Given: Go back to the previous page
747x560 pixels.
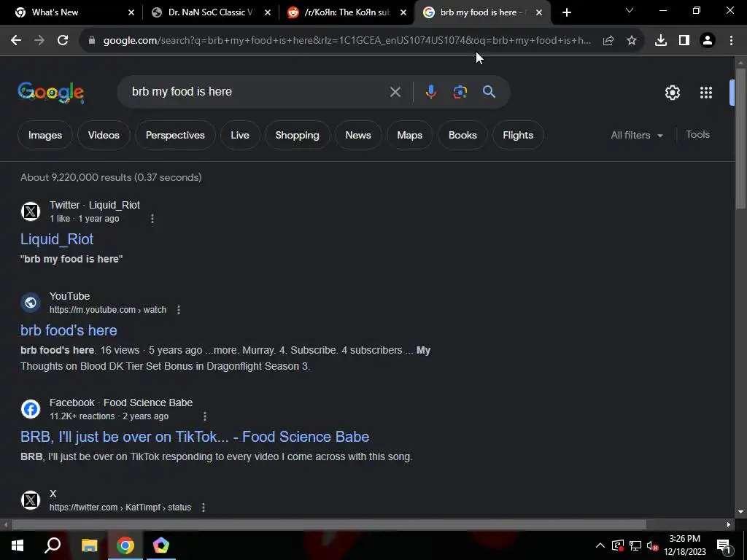Looking at the screenshot, I should pos(16,41).
